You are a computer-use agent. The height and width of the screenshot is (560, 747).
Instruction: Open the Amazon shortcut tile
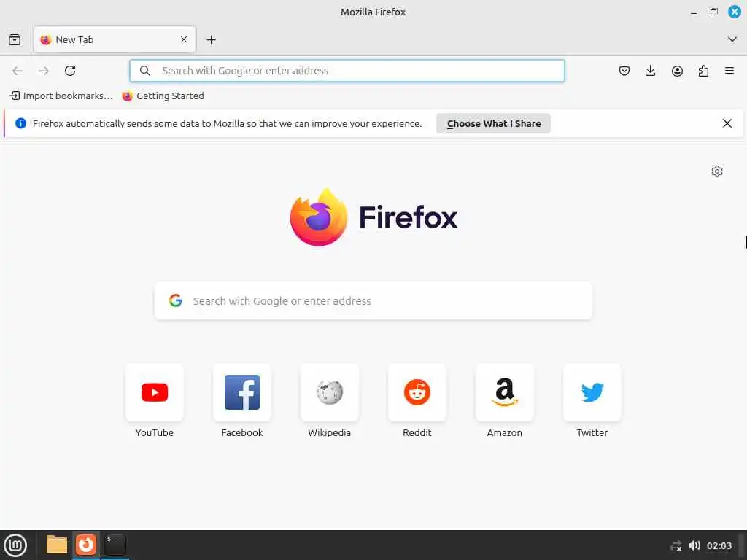point(505,392)
